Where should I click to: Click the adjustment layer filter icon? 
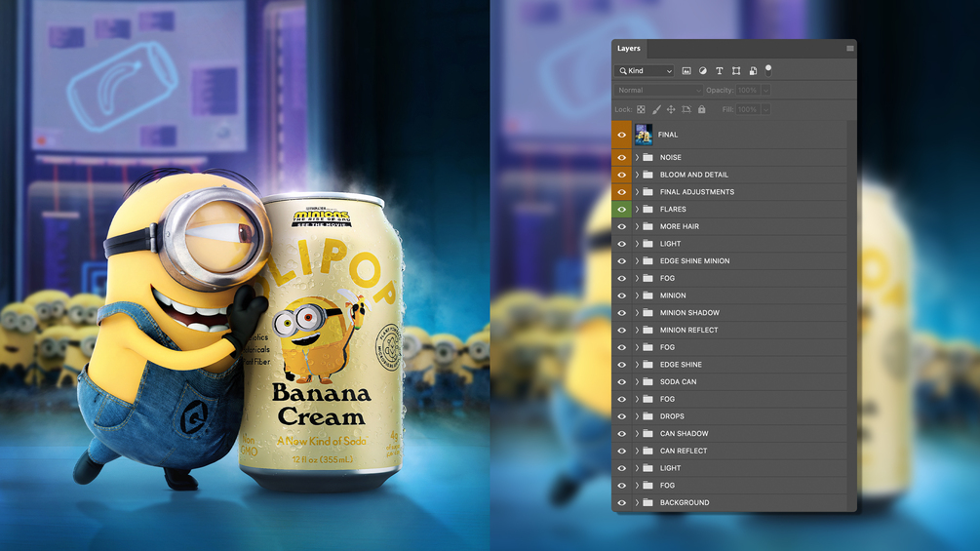click(x=703, y=71)
